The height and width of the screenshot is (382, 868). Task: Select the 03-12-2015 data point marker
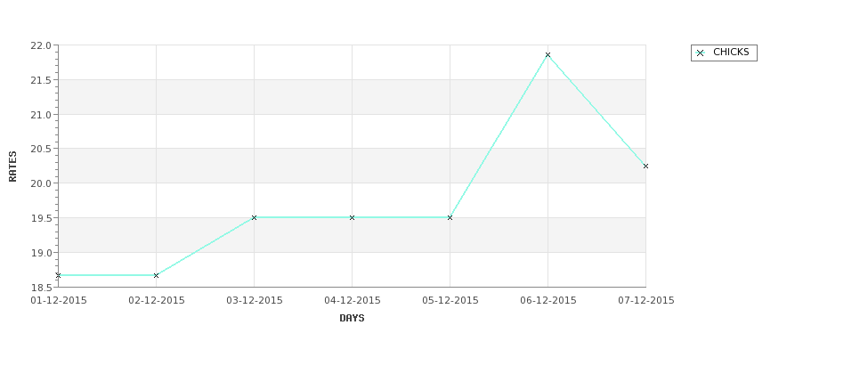[254, 217]
